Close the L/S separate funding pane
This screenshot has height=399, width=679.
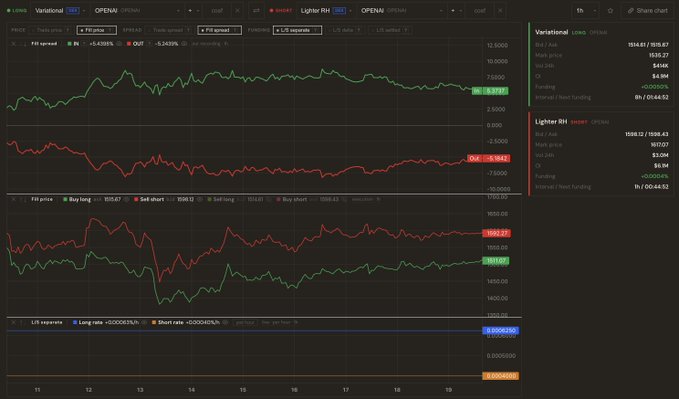point(13,322)
